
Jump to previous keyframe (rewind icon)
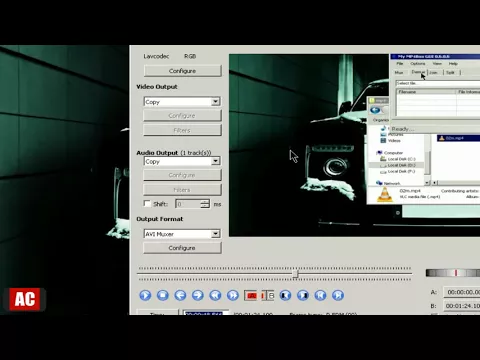pos(215,295)
